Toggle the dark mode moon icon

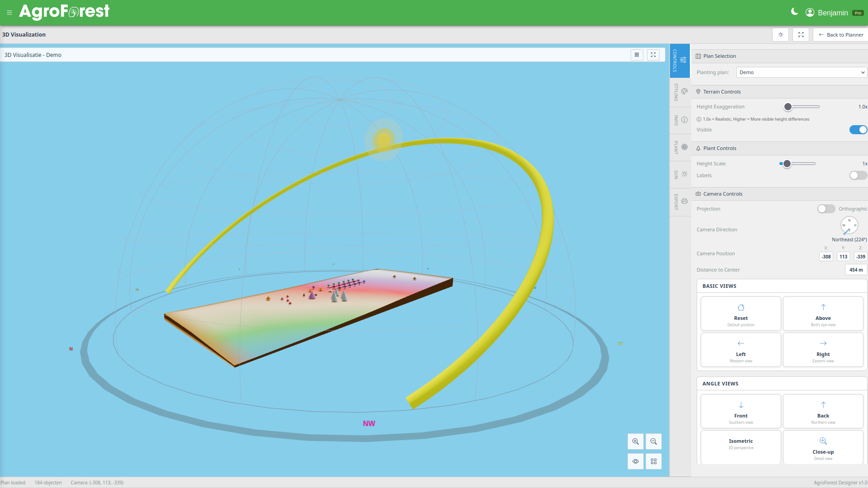[x=794, y=12]
